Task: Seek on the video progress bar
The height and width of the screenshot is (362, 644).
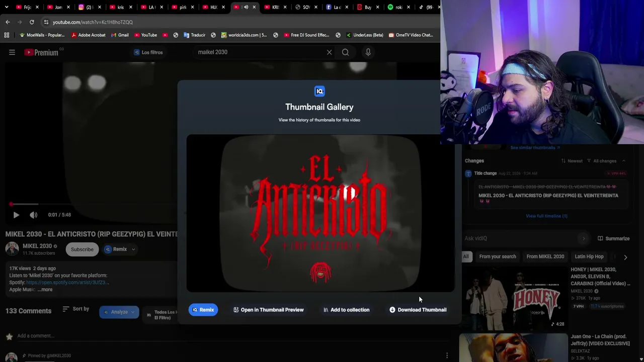Action: tap(91, 204)
